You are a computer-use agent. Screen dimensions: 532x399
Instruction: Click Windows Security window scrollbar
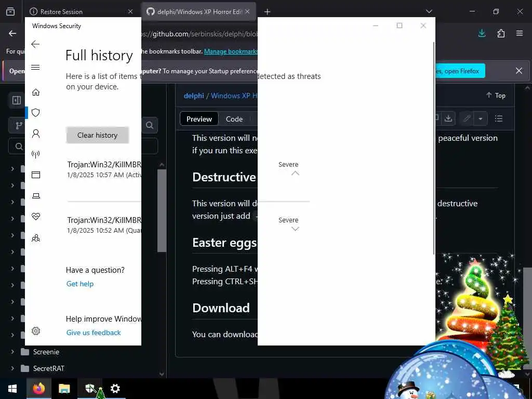(x=433, y=148)
